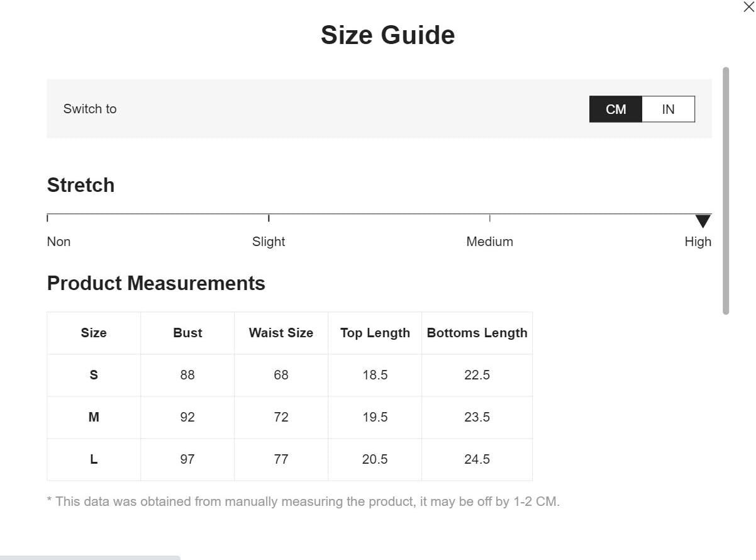Close the Size Guide dialog
756x560 pixels.
click(748, 7)
